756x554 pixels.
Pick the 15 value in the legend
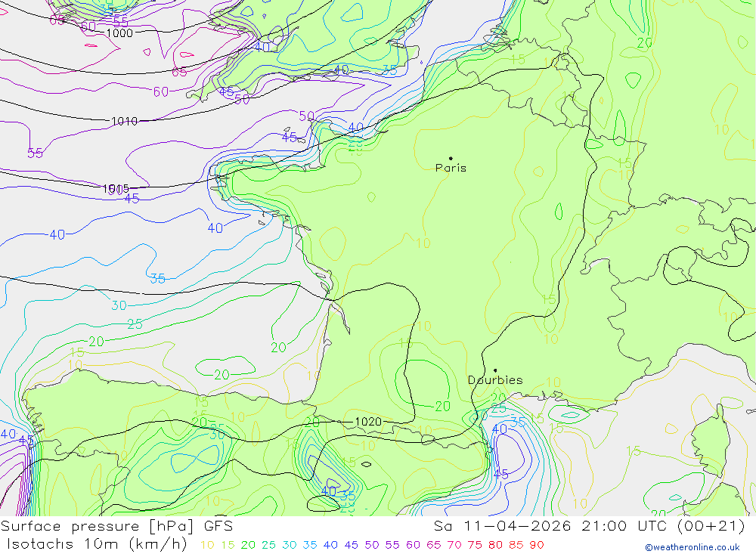(x=228, y=545)
